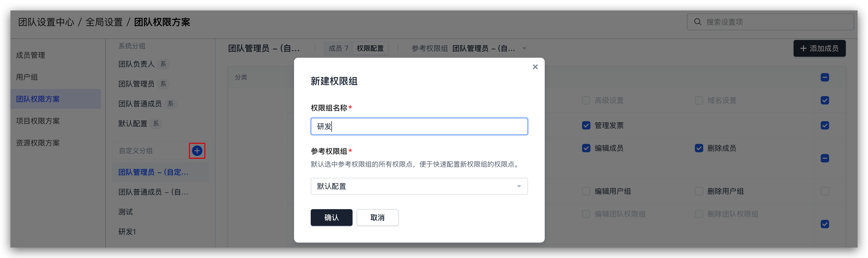The image size is (868, 258).
Task: Expand the 参考权限组 dropdown in header
Action: (524, 49)
